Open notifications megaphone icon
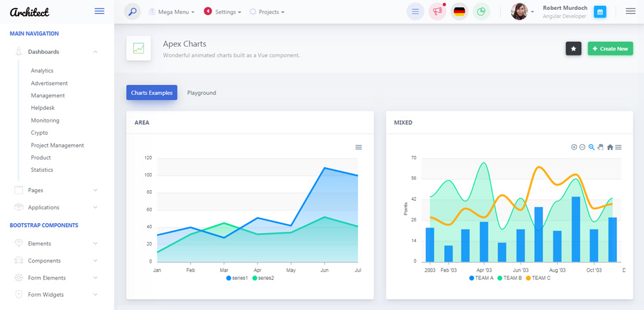 438,11
